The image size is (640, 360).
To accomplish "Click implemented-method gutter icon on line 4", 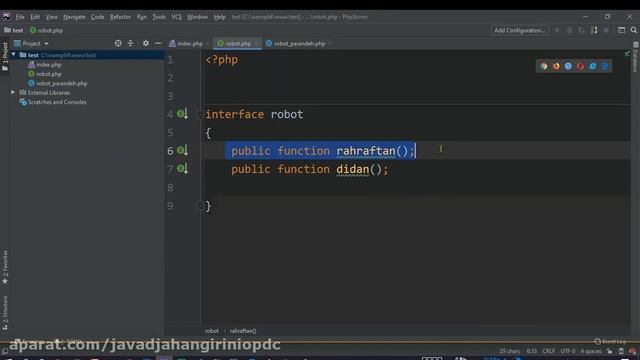I will (182, 114).
